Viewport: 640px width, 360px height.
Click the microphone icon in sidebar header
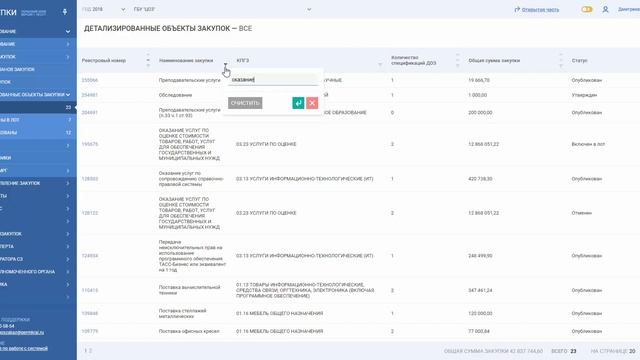point(64,12)
